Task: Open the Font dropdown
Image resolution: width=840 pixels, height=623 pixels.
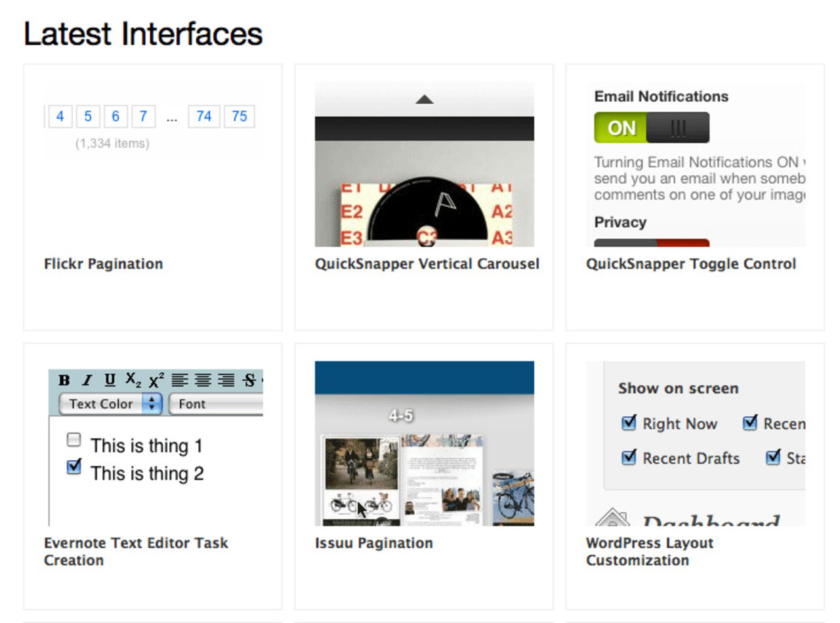Action: click(x=216, y=404)
